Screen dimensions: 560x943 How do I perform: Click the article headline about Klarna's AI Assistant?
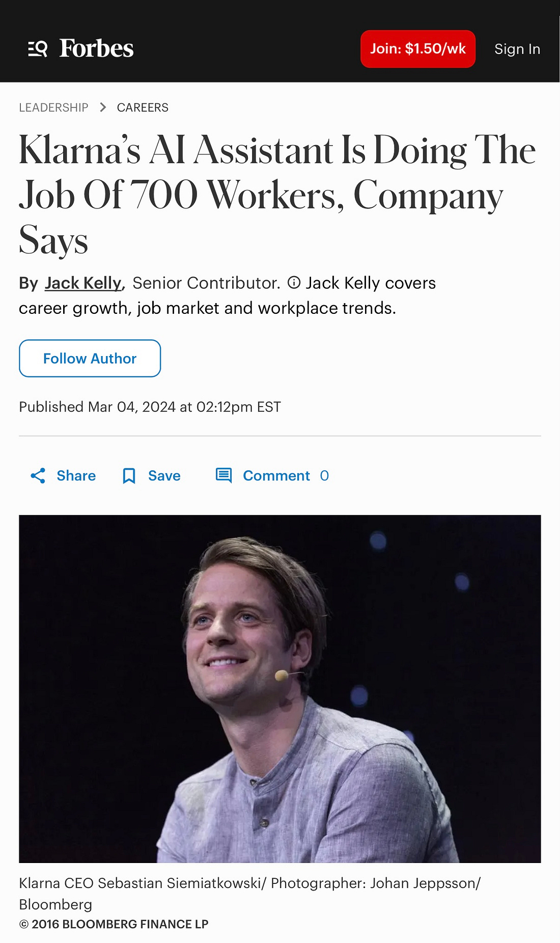(x=276, y=194)
